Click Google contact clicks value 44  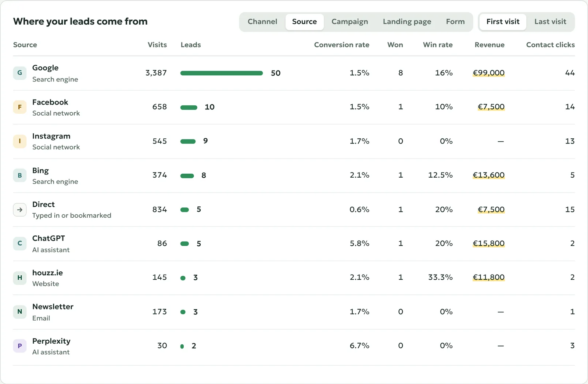pyautogui.click(x=570, y=73)
